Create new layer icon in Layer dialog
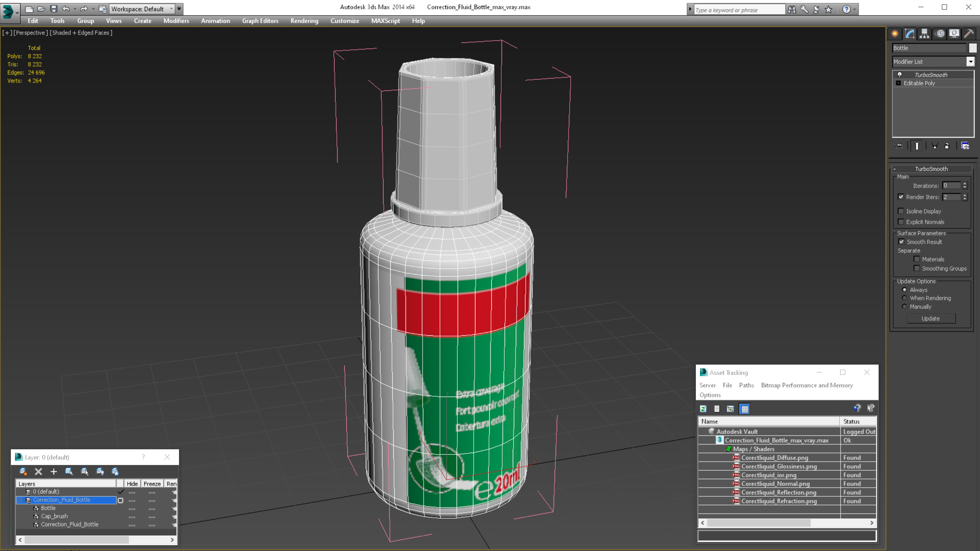 point(23,471)
